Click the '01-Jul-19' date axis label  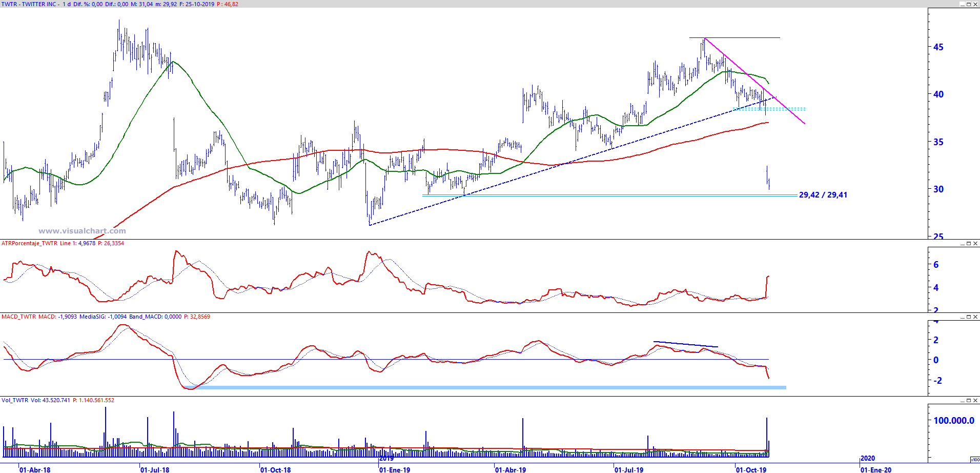click(x=629, y=469)
